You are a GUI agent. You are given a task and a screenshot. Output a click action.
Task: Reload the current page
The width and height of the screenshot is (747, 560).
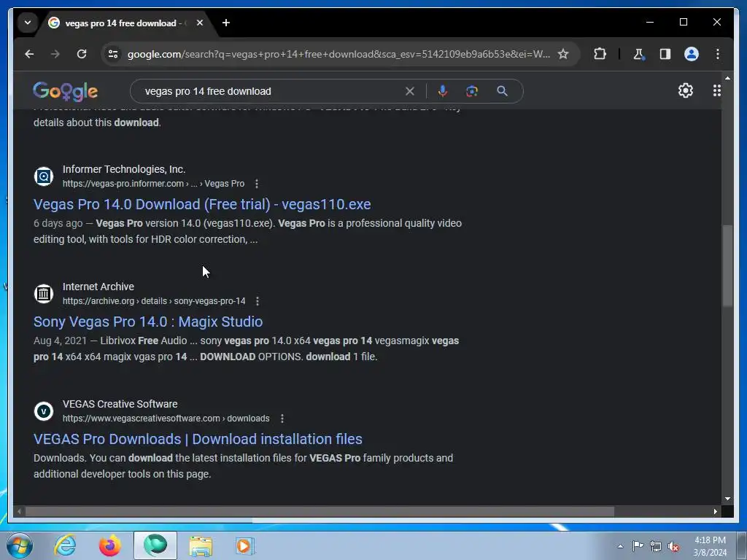click(82, 54)
